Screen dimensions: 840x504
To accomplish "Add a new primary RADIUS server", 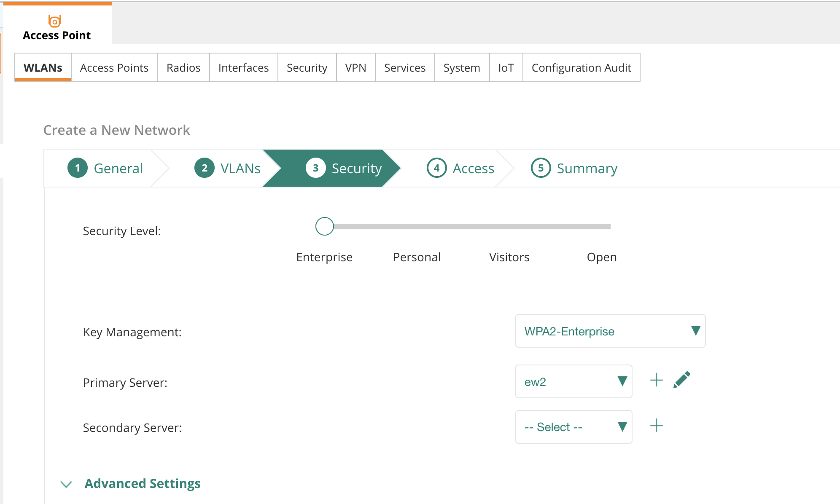I will pyautogui.click(x=656, y=380).
